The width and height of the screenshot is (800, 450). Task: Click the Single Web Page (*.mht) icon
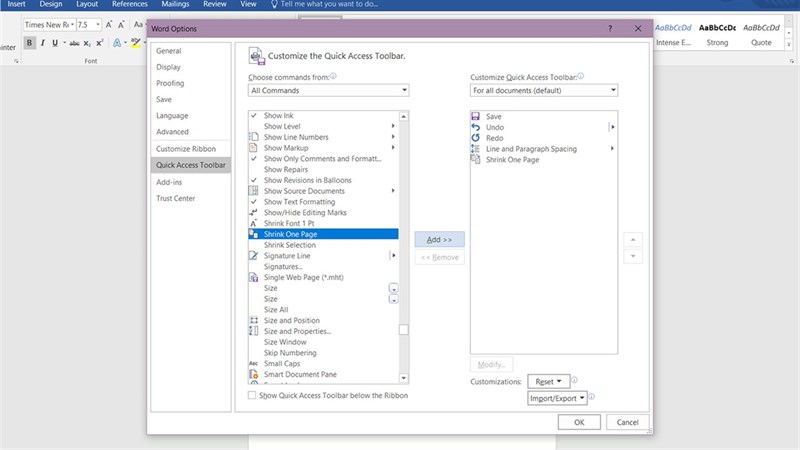coord(254,277)
